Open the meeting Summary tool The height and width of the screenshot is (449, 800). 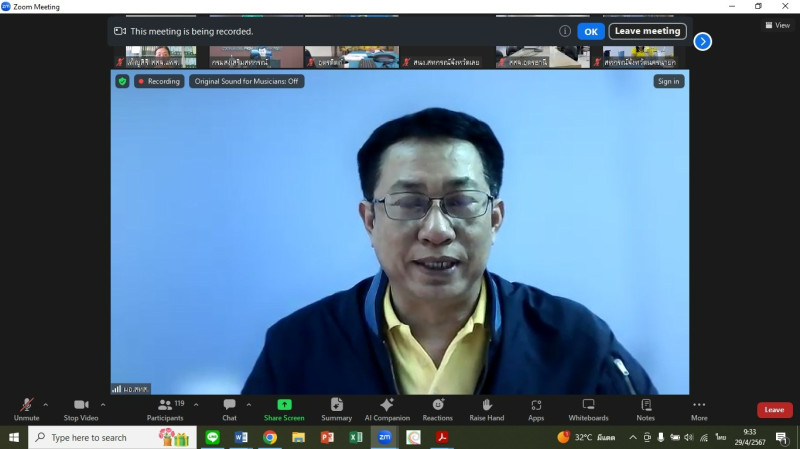coord(336,407)
